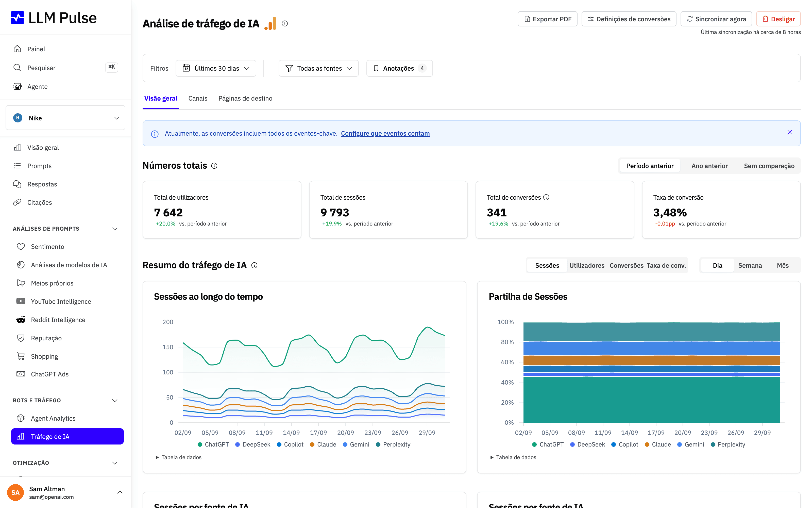
Task: Select Sem comparação option
Action: 769,166
